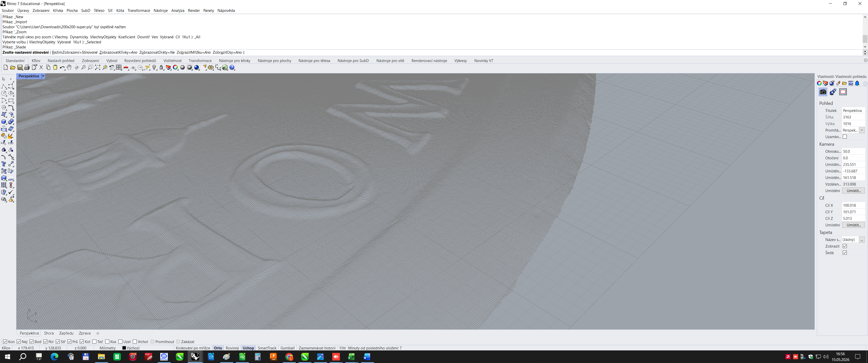Click the Windows Start button on the taskbar
Image resolution: width=868 pixels, height=363 pixels.
[x=7, y=357]
